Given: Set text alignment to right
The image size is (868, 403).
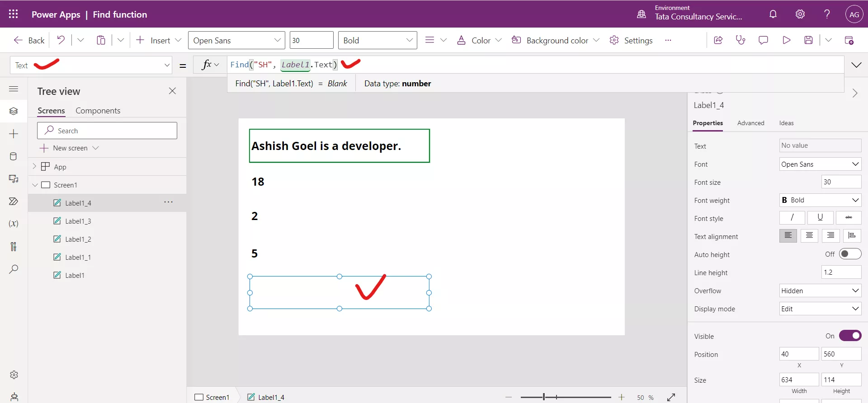Looking at the screenshot, I should pos(831,236).
